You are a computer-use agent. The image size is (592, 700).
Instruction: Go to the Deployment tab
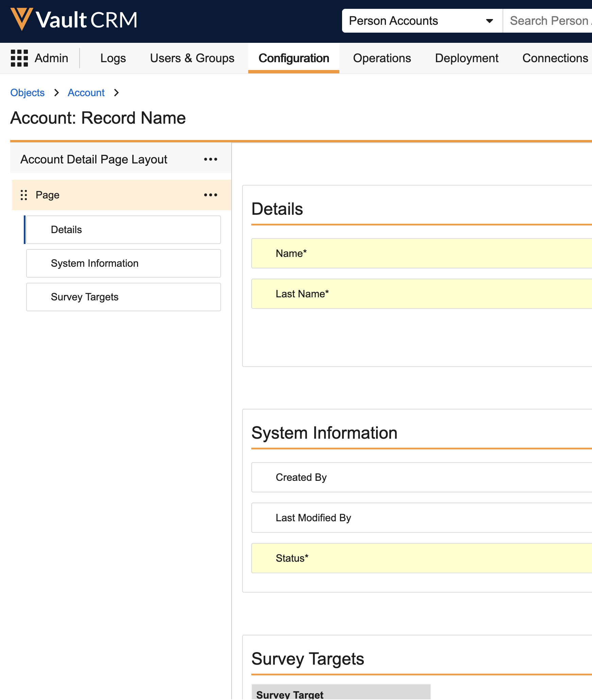(467, 58)
